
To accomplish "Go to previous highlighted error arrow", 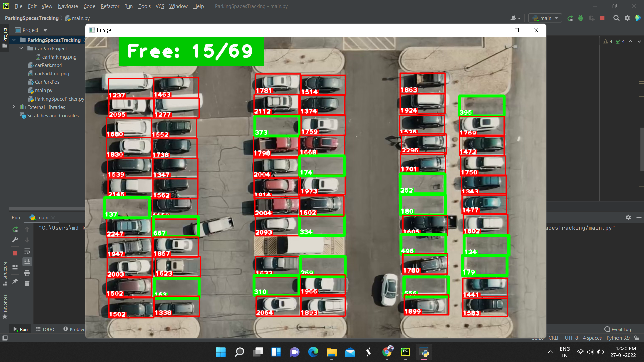I will click(x=631, y=41).
